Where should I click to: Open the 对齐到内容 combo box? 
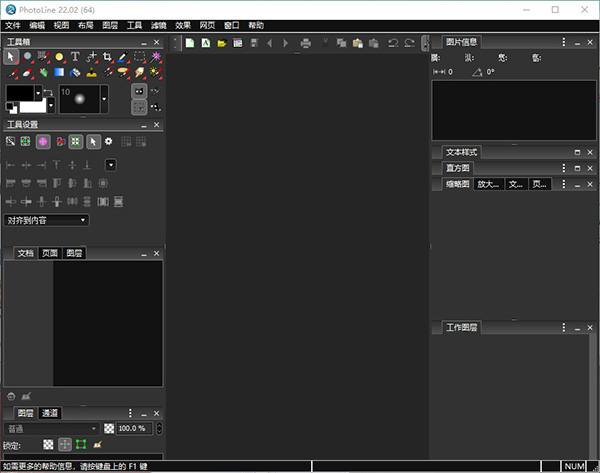[x=46, y=220]
